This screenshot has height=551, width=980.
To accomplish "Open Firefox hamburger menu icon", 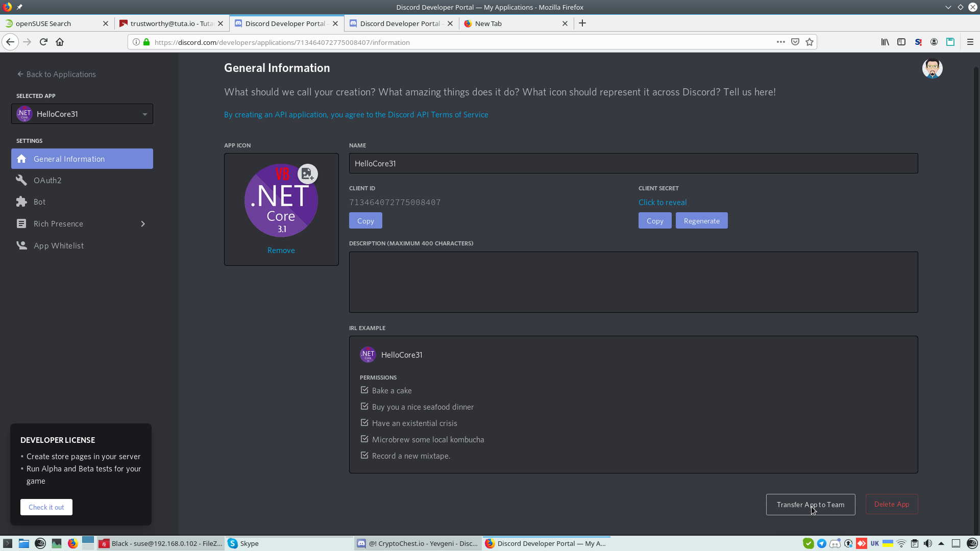I will pos(970,42).
